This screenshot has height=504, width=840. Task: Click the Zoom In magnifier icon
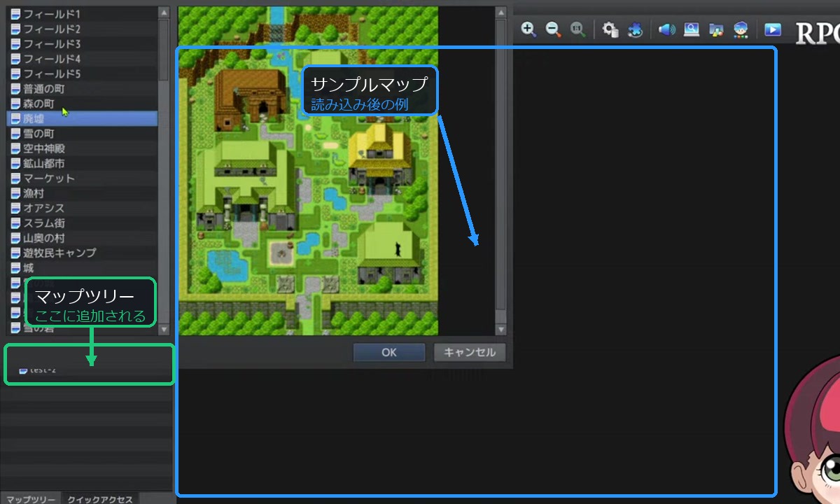pos(528,29)
